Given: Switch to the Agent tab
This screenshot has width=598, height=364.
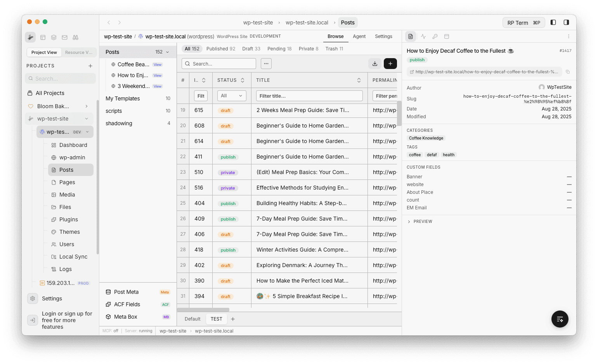Looking at the screenshot, I should 359,36.
